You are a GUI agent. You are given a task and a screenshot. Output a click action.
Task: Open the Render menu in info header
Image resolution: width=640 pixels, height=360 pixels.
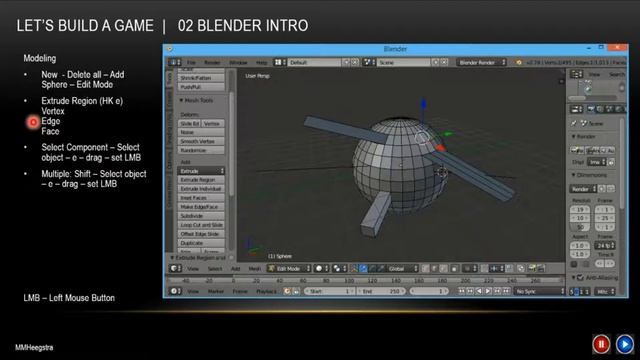pos(212,62)
